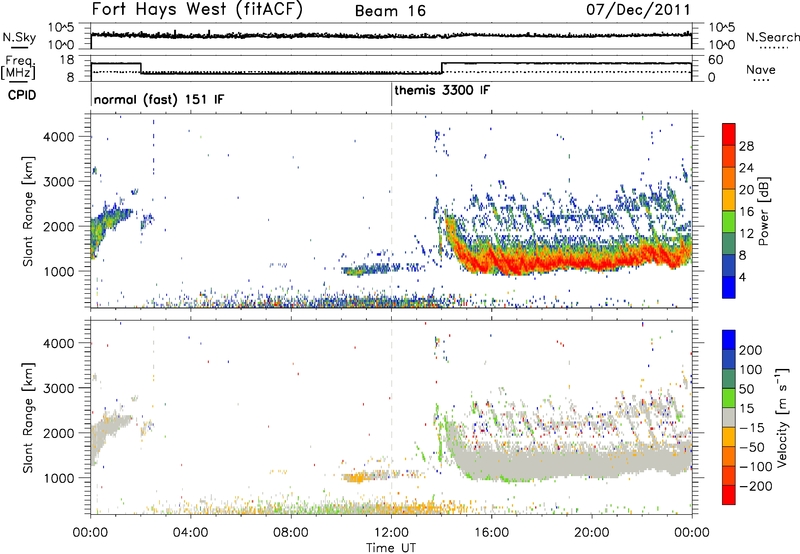This screenshot has width=800, height=554.
Task: Click the 'Beam 16' label
Action: tap(390, 11)
